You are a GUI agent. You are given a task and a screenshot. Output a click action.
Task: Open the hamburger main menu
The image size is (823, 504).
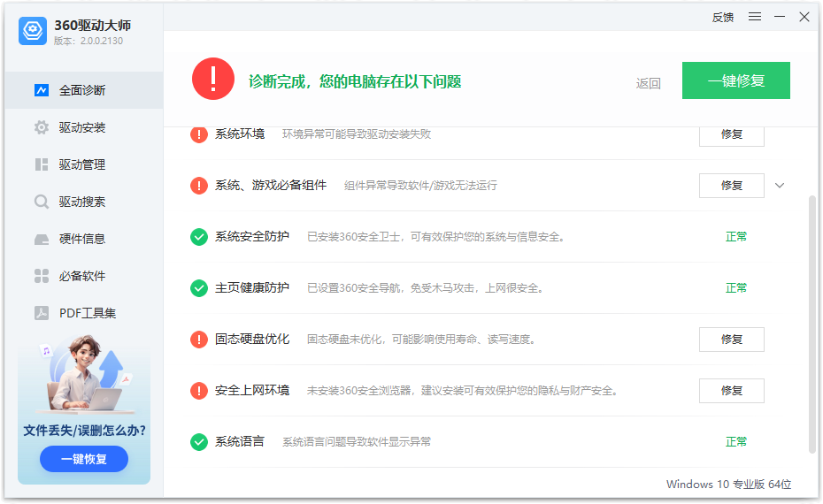[755, 17]
